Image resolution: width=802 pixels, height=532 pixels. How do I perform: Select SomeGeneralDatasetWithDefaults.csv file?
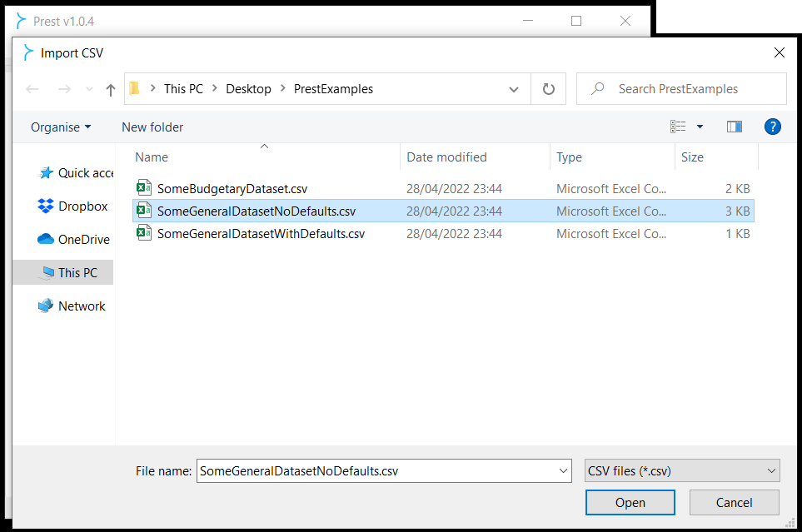443,234
